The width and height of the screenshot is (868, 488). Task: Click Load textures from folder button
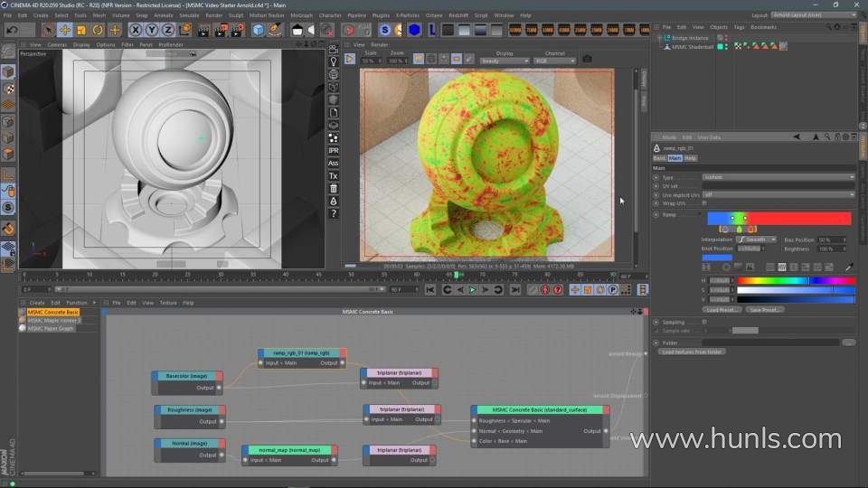point(693,352)
